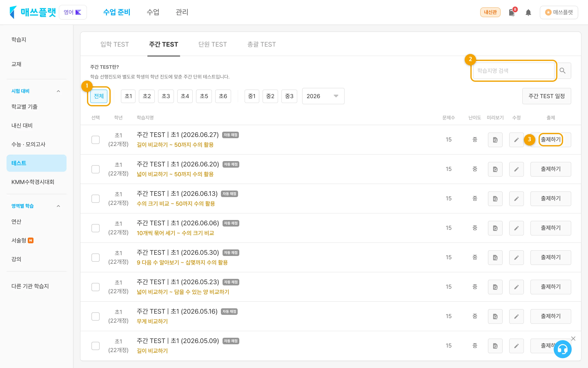The width and height of the screenshot is (588, 368).
Task: Click the 매쓰플랫 logo
Action: [x=32, y=12]
